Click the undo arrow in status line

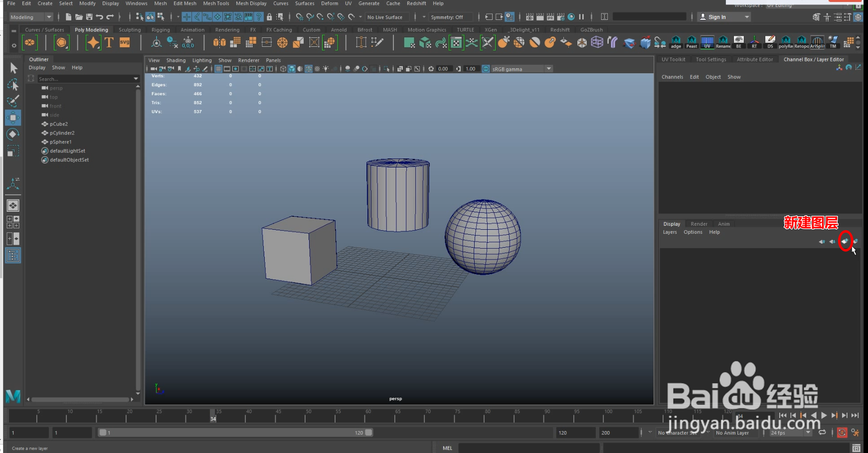[x=100, y=17]
